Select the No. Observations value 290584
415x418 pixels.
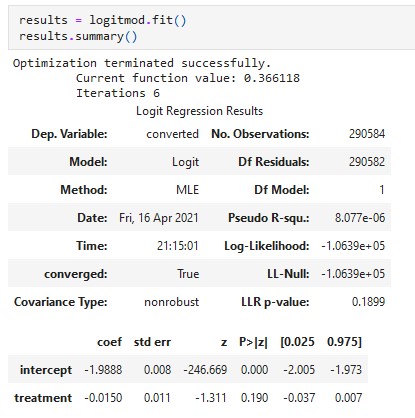pos(367,134)
